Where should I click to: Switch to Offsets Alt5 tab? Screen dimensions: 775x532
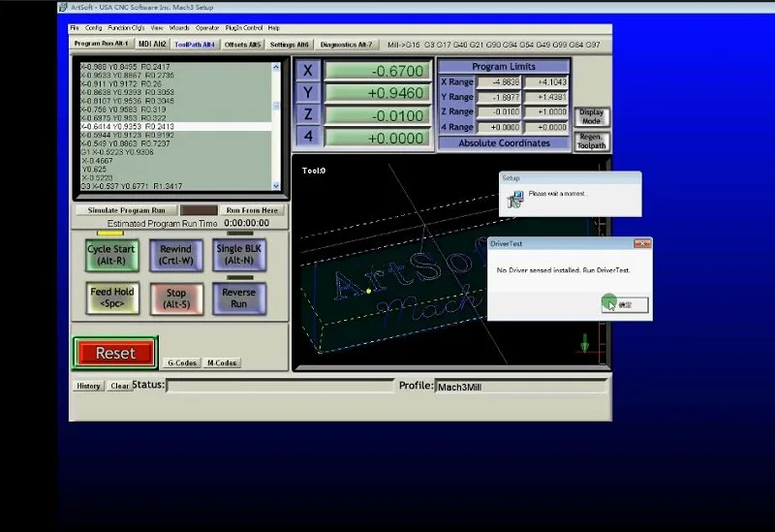click(242, 45)
